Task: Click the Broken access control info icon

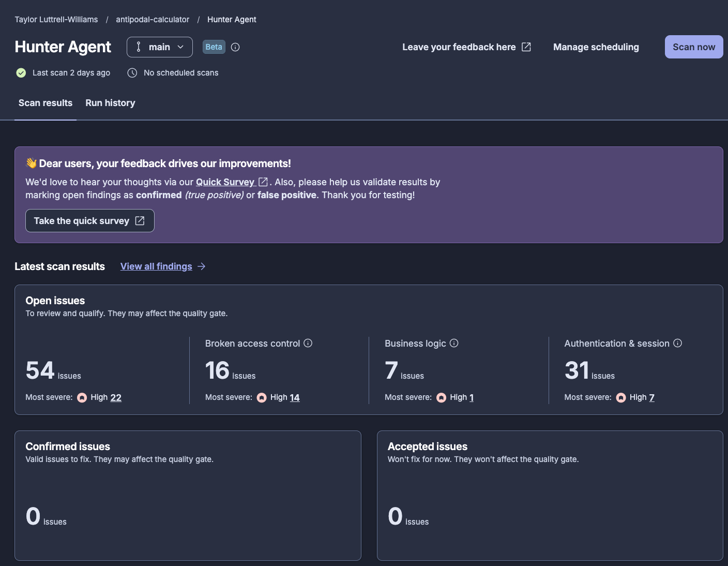Action: [308, 343]
